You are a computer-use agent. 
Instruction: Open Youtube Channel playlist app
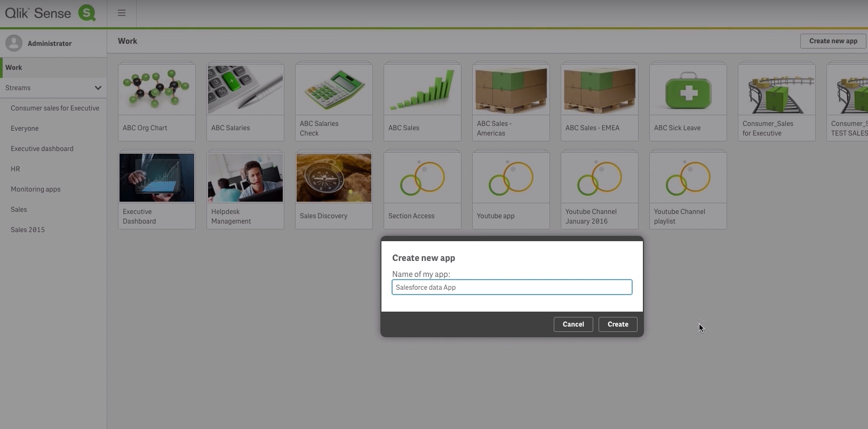click(x=688, y=190)
